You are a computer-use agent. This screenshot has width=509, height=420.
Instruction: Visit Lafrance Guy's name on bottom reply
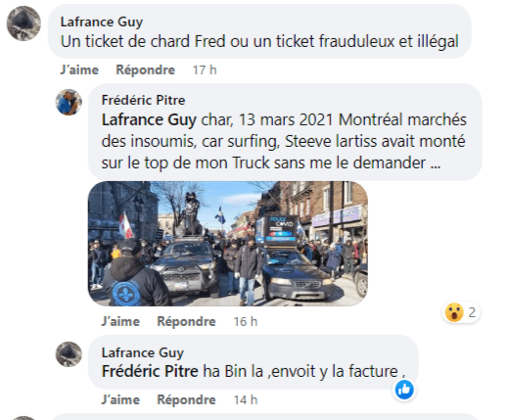143,352
